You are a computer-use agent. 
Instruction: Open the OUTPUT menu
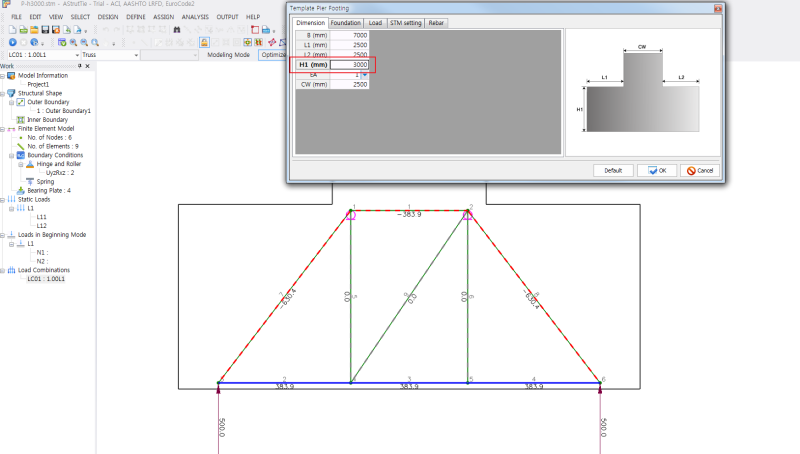pyautogui.click(x=227, y=17)
